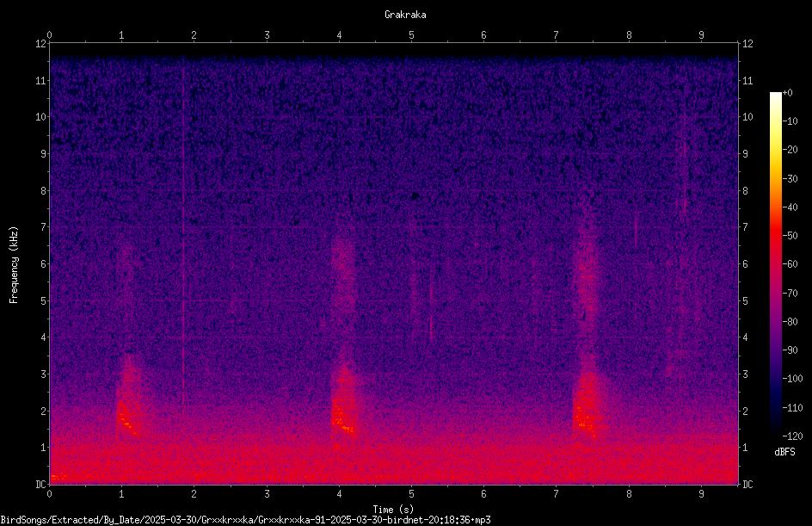Click the 12 label on the right frequency axis

point(747,44)
